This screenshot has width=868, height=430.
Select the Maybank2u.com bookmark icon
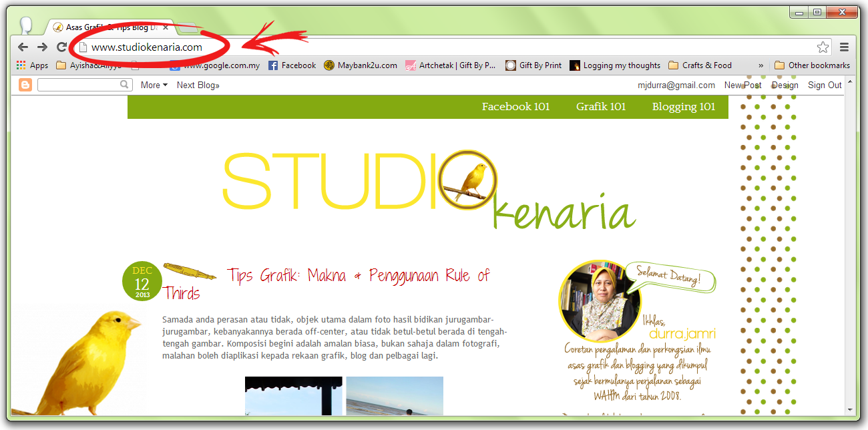[328, 65]
